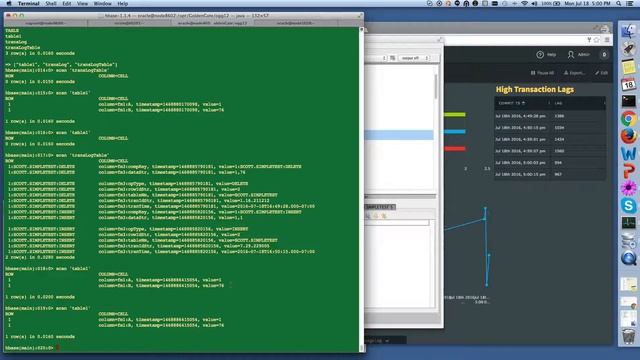Click the battery status in menu bar

pyautogui.click(x=551, y=3)
